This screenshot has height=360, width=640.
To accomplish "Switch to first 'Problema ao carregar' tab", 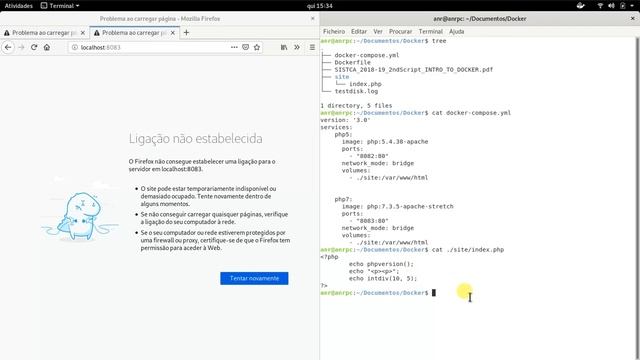I will click(44, 33).
